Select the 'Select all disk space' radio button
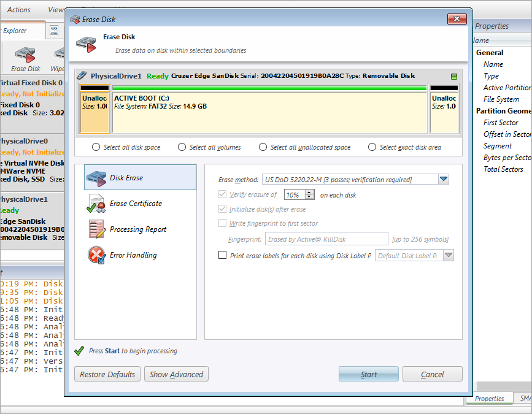The width and height of the screenshot is (532, 414). click(x=96, y=147)
